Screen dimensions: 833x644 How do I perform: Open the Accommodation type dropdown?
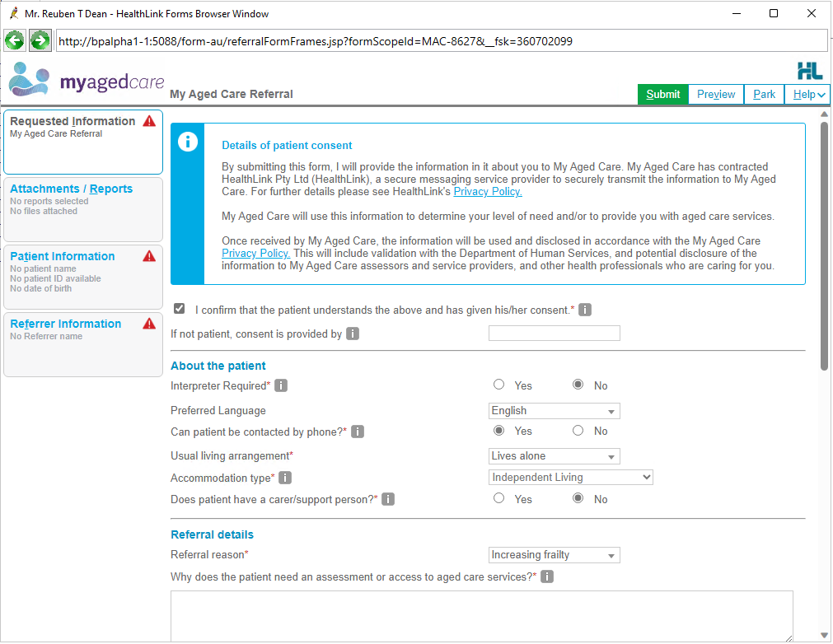pos(570,478)
